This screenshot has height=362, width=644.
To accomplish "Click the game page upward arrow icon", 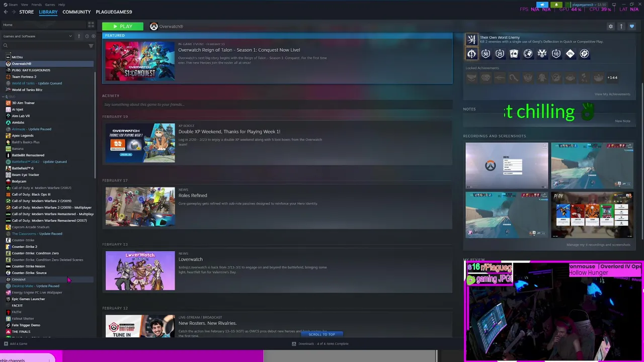I will pos(621,26).
